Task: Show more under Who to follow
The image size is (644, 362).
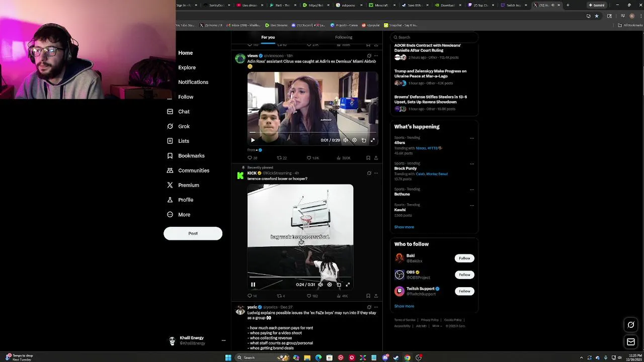Action: [404, 306]
